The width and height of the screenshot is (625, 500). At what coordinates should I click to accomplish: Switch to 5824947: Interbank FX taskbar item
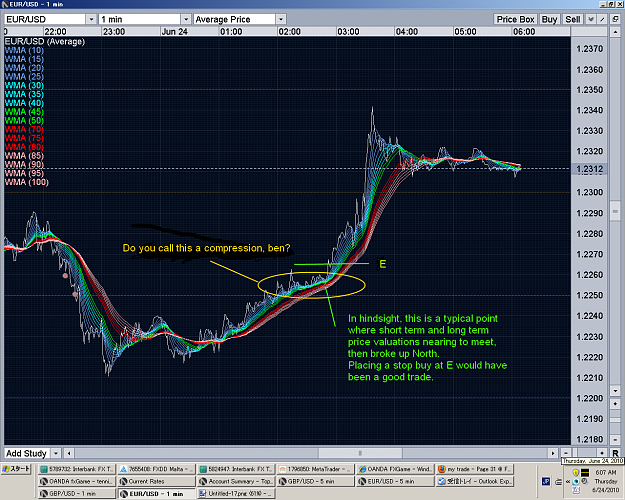(x=236, y=469)
